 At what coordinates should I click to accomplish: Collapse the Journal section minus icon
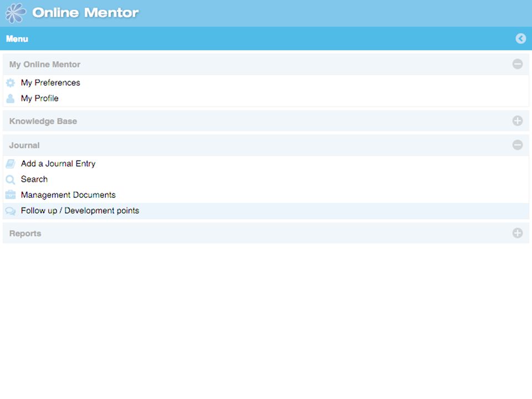(x=518, y=145)
